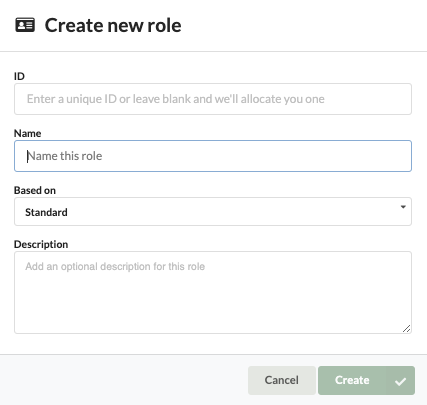Screen dimensions: 427x405
Task: Click the 'Name this role' placeholder text
Action: click(x=65, y=156)
